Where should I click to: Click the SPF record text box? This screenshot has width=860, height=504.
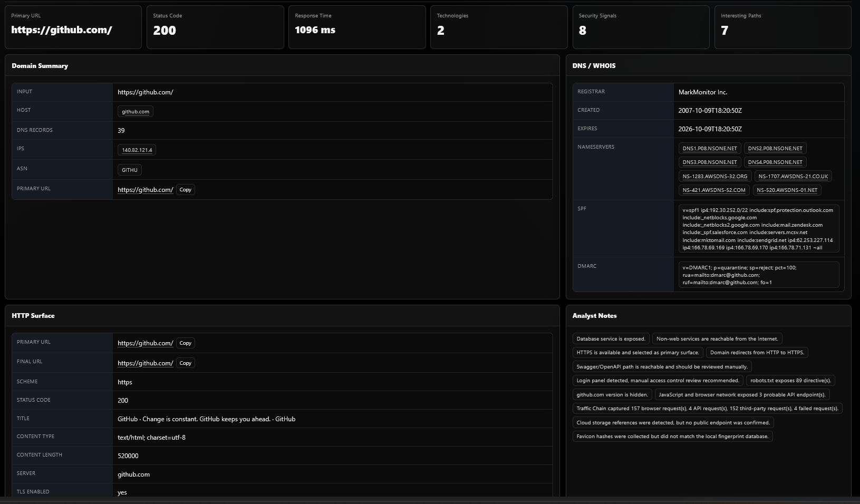(x=759, y=229)
